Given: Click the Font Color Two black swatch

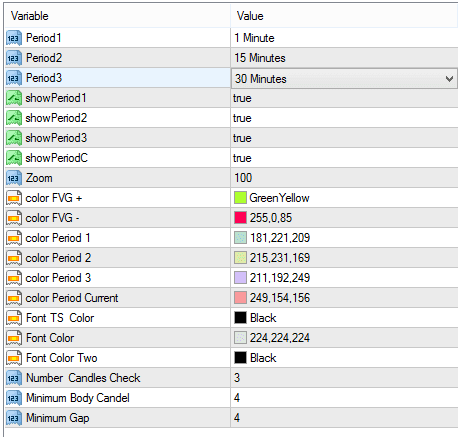Looking at the screenshot, I should coord(240,358).
